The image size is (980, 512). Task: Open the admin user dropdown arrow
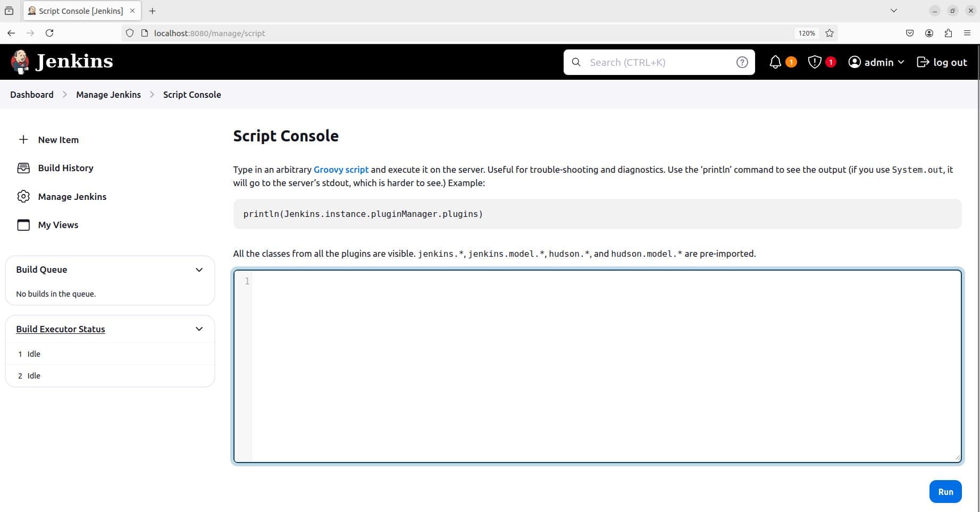901,62
